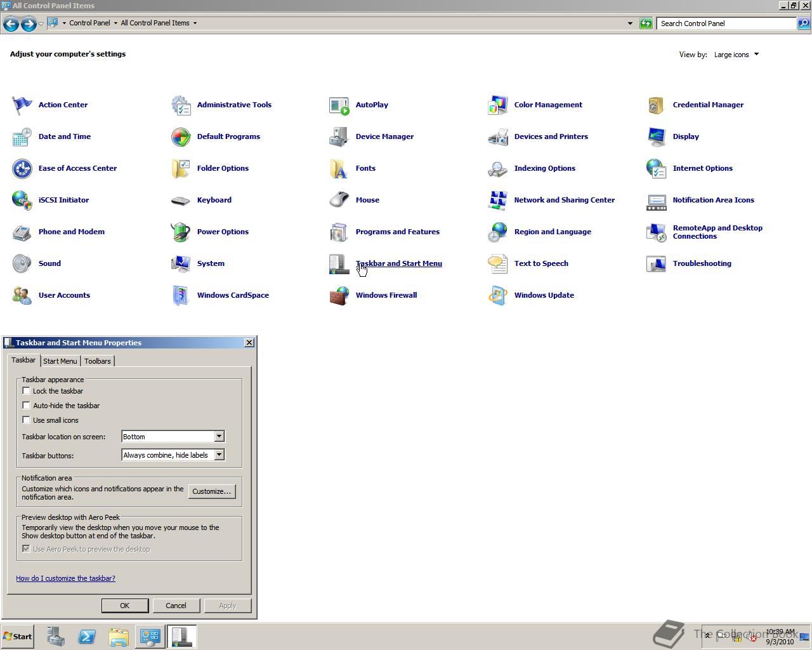812x650 pixels.
Task: Click the Customize... button
Action: [212, 491]
